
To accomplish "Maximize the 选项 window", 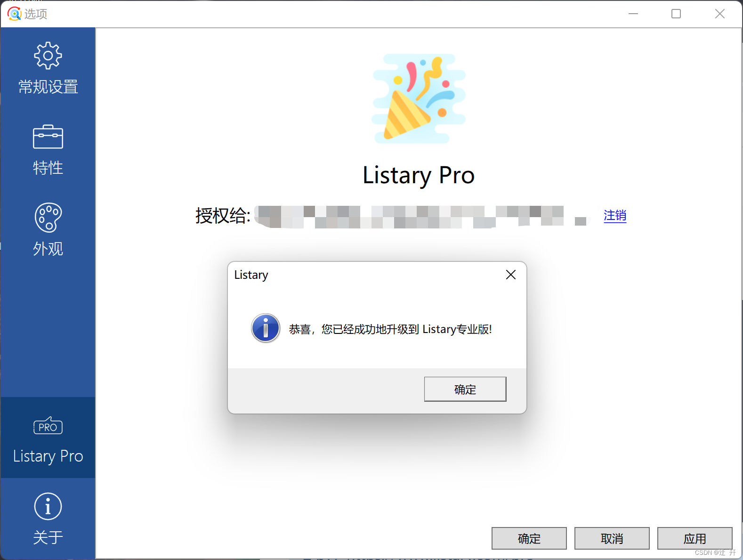I will (676, 14).
